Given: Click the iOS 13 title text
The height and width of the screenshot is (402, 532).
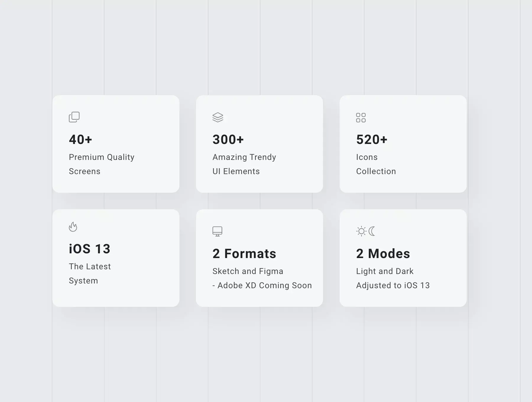Looking at the screenshot, I should tap(90, 249).
